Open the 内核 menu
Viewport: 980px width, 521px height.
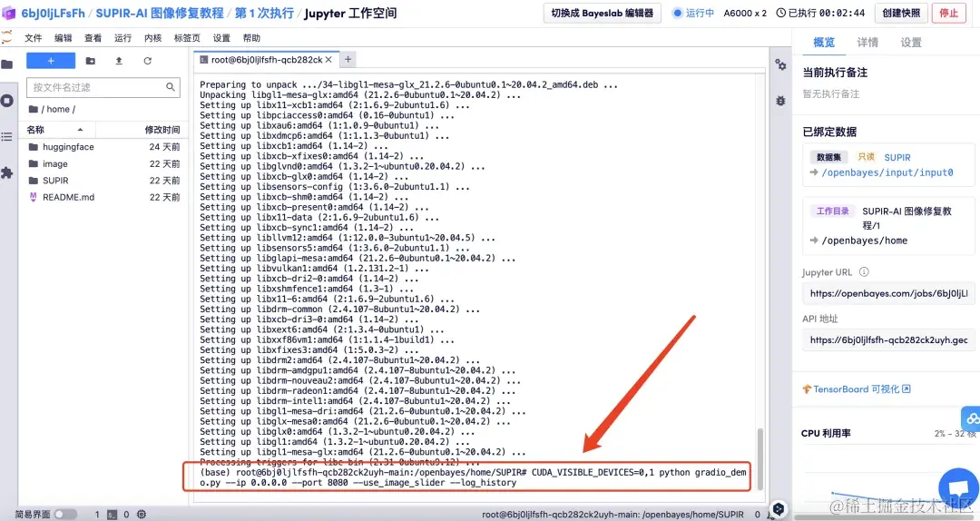(153, 38)
